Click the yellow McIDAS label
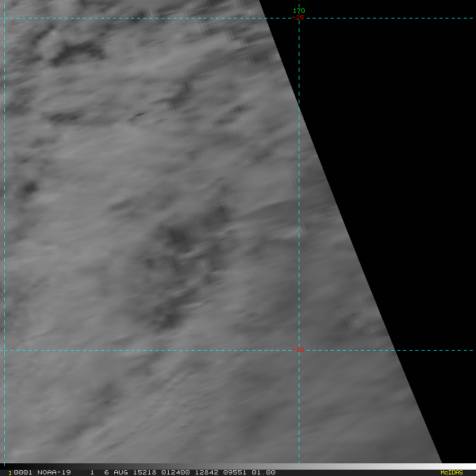The image size is (476, 476). coord(451,472)
